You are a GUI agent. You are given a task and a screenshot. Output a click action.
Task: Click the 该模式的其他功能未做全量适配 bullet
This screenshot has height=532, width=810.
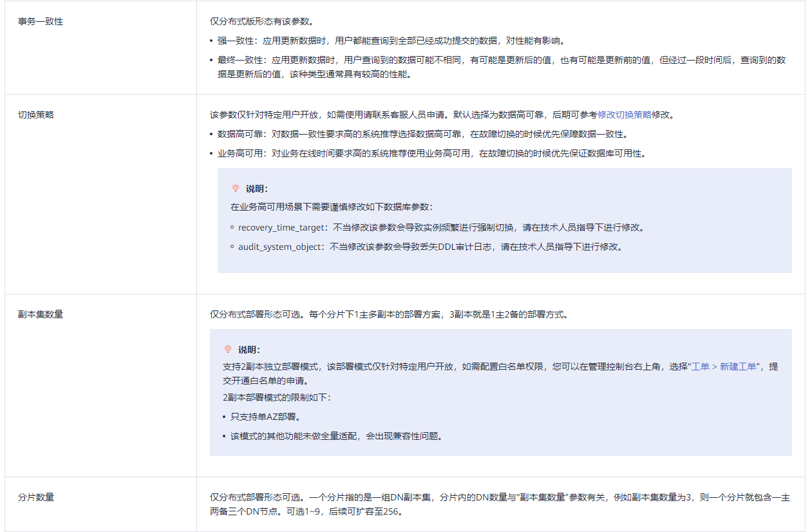point(337,436)
